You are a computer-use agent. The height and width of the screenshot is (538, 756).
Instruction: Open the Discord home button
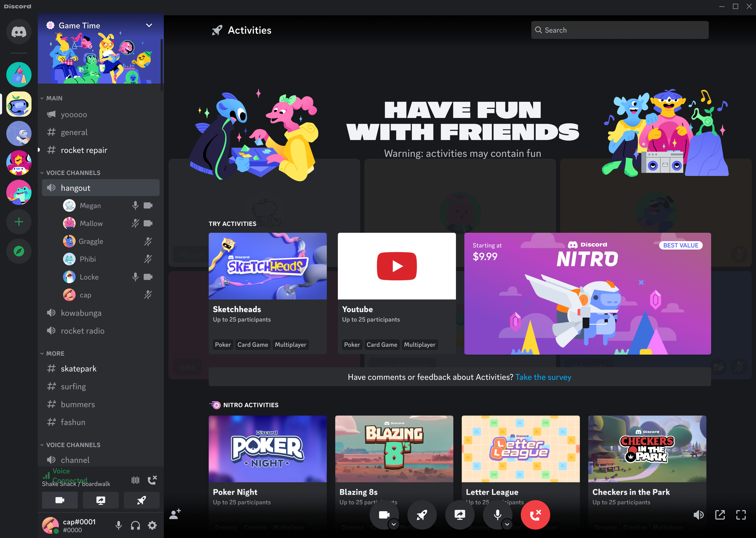pyautogui.click(x=18, y=31)
